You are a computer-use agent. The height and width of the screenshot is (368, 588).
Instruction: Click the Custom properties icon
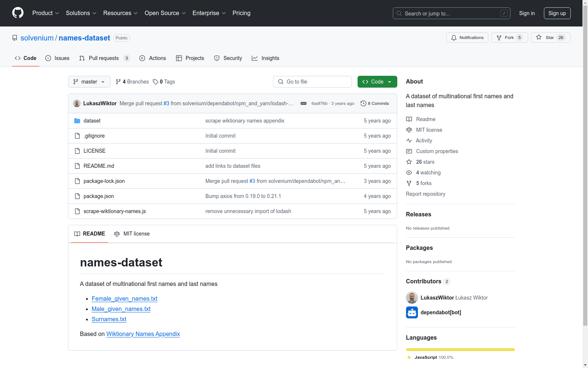click(x=409, y=151)
